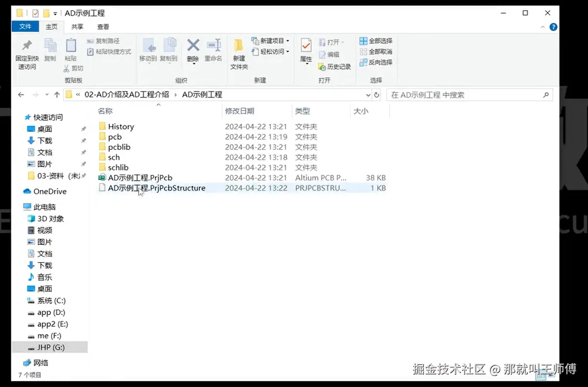Expand the address bar history dropdown
Image resolution: width=588 pixels, height=387 pixels.
click(x=368, y=95)
